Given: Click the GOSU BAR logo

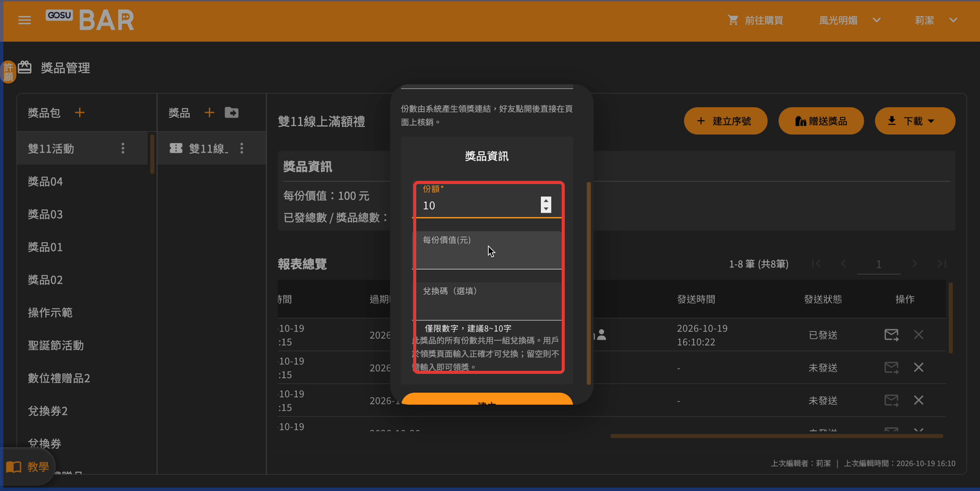Looking at the screenshot, I should [x=90, y=20].
